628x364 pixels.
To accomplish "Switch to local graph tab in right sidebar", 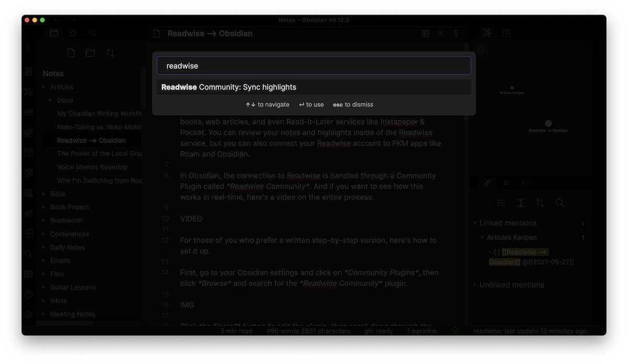I will [487, 33].
